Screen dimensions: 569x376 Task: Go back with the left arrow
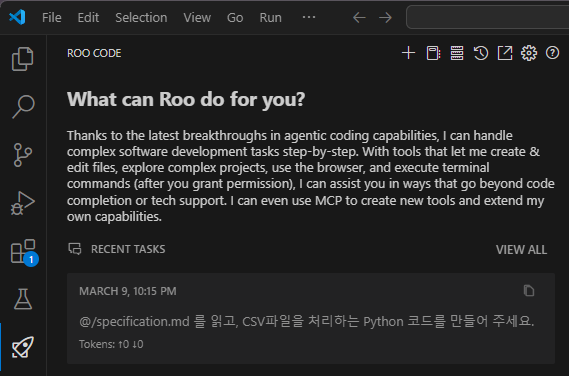click(359, 17)
